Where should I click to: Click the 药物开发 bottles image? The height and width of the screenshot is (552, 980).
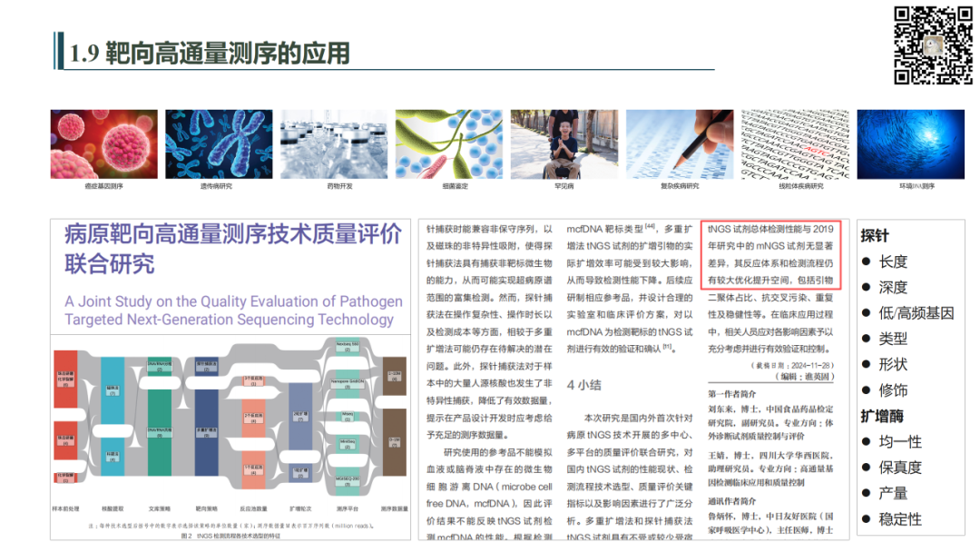pos(334,144)
